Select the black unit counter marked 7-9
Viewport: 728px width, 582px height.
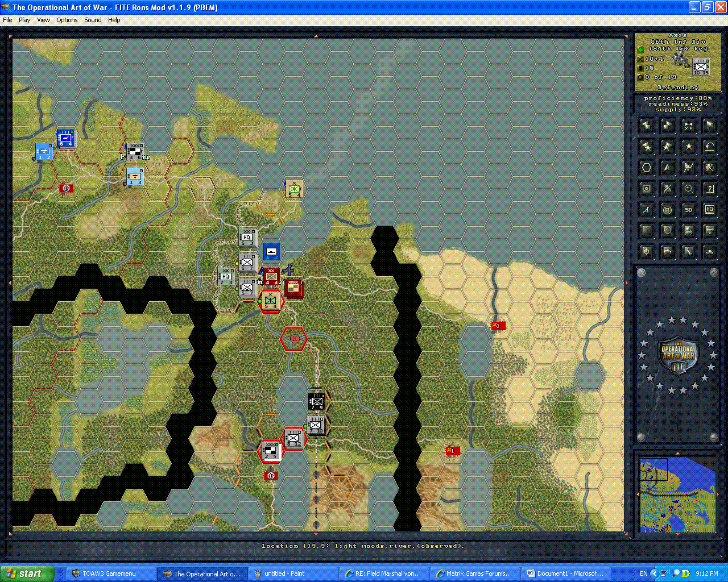tap(316, 401)
